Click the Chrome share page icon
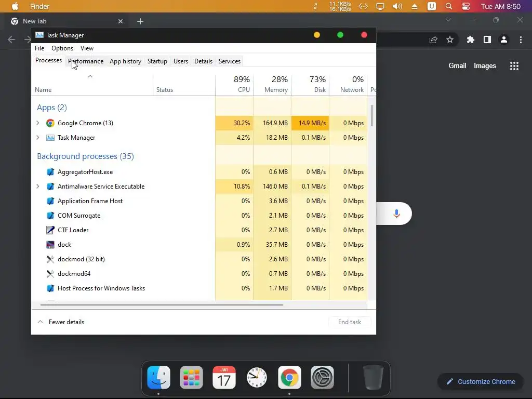 [433, 39]
